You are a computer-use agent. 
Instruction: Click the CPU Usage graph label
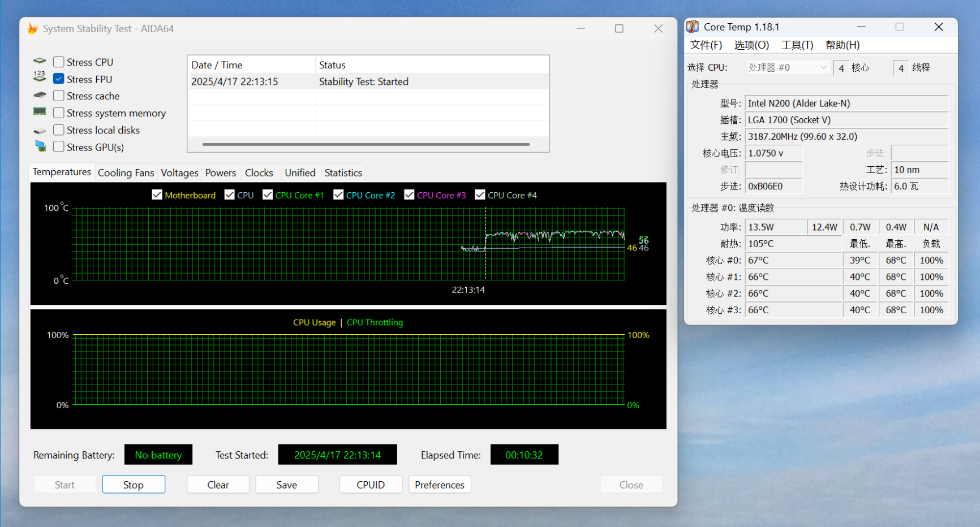coord(314,322)
